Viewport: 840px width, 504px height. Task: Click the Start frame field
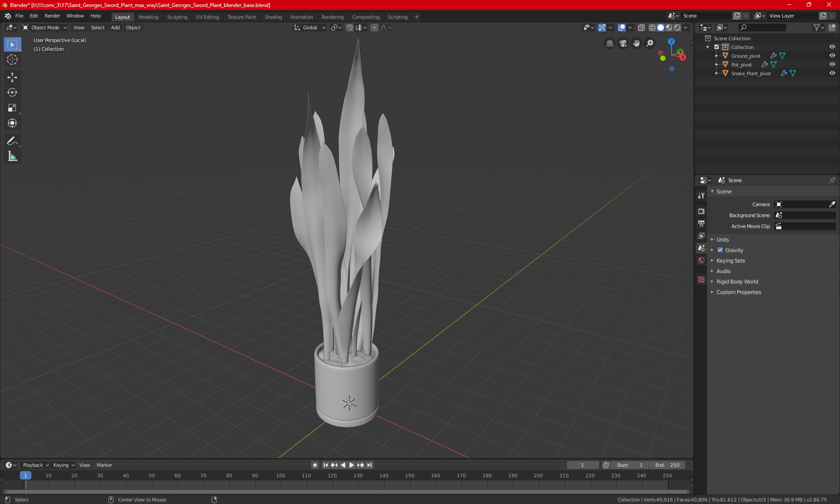click(630, 465)
